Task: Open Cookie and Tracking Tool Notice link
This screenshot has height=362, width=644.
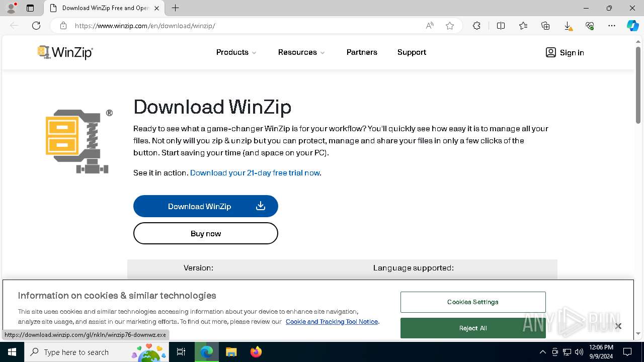Action: point(332,322)
